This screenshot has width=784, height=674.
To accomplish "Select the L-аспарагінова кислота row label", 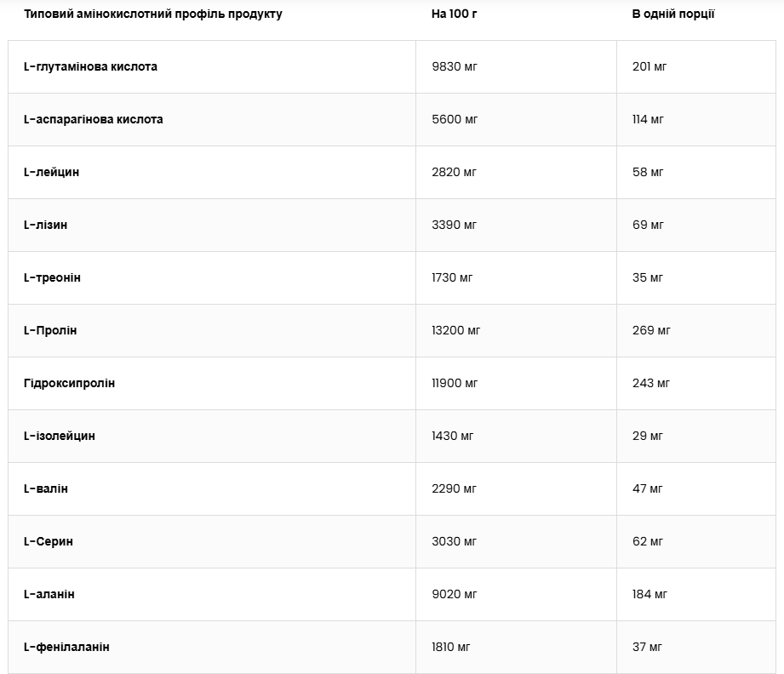I will coord(93,119).
